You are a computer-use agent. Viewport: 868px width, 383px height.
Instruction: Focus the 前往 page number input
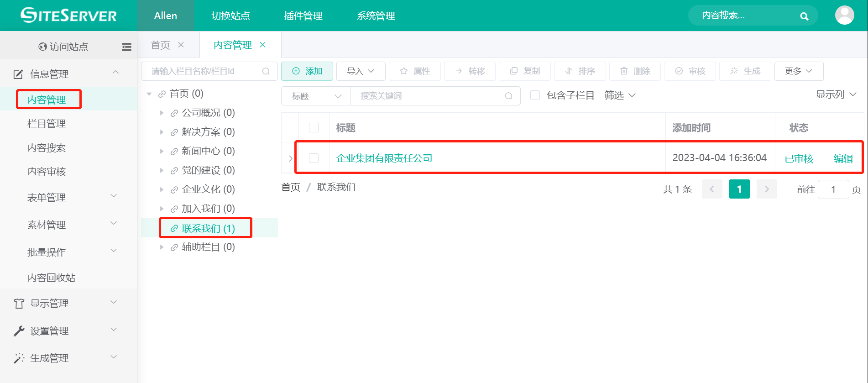(833, 189)
